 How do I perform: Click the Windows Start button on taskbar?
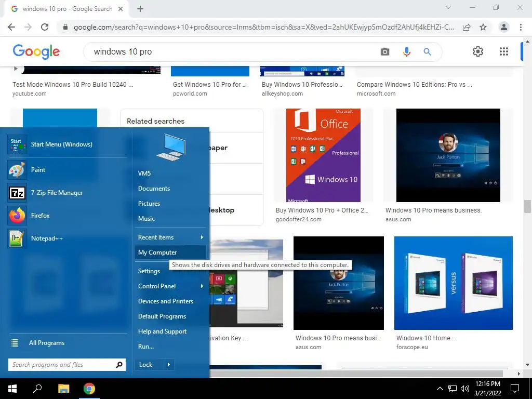click(12, 389)
